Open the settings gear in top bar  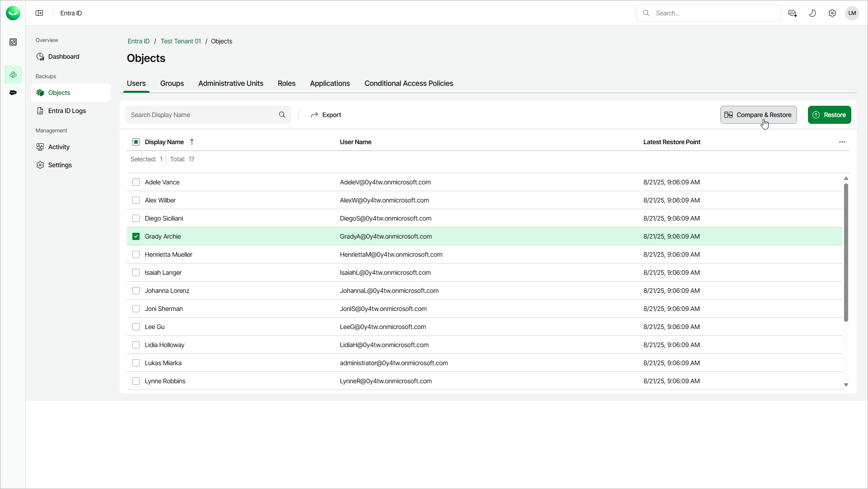pos(832,13)
